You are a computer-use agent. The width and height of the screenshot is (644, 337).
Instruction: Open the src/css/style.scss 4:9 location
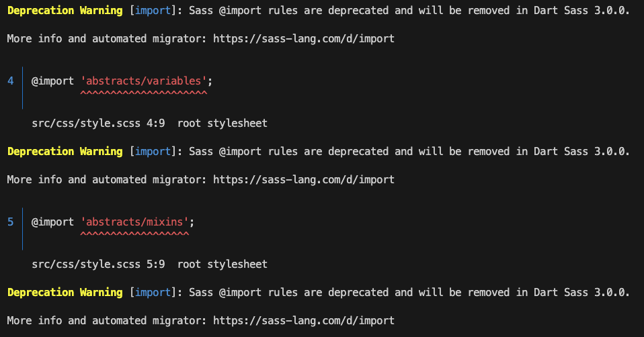point(98,124)
